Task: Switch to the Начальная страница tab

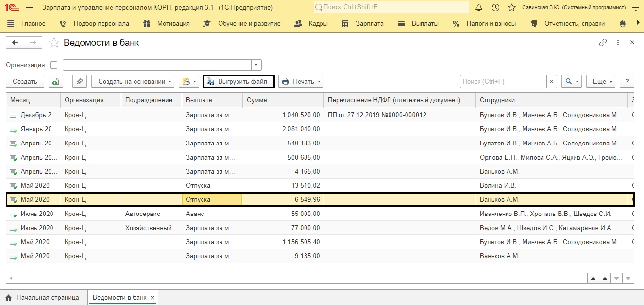Action: pyautogui.click(x=42, y=297)
